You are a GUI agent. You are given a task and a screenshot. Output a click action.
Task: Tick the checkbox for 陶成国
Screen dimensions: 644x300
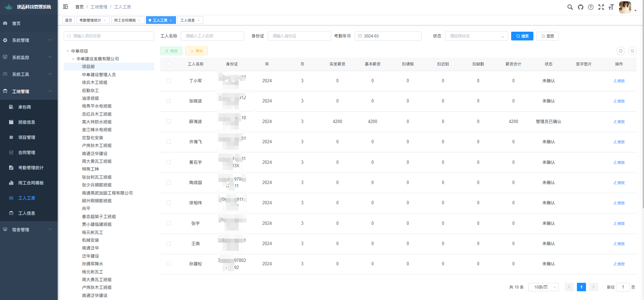[x=169, y=182]
